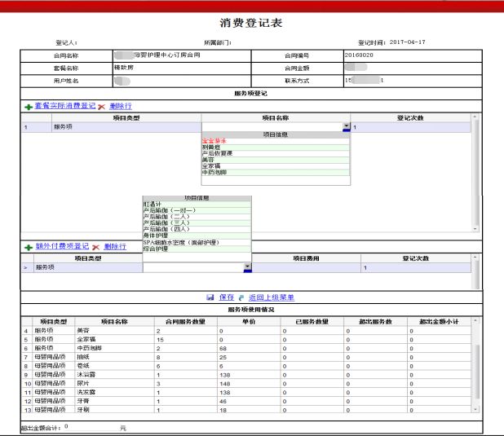Click 全家福 in usage table row 5
The image size is (504, 436).
(x=86, y=339)
